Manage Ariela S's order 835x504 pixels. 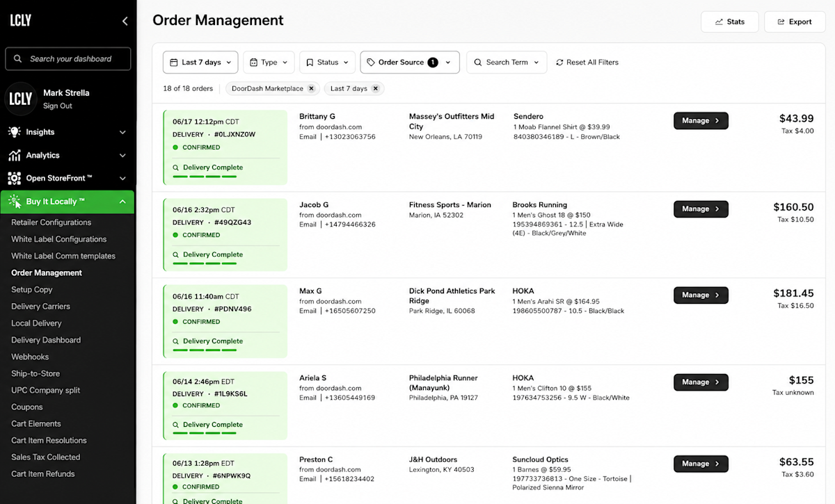click(701, 382)
